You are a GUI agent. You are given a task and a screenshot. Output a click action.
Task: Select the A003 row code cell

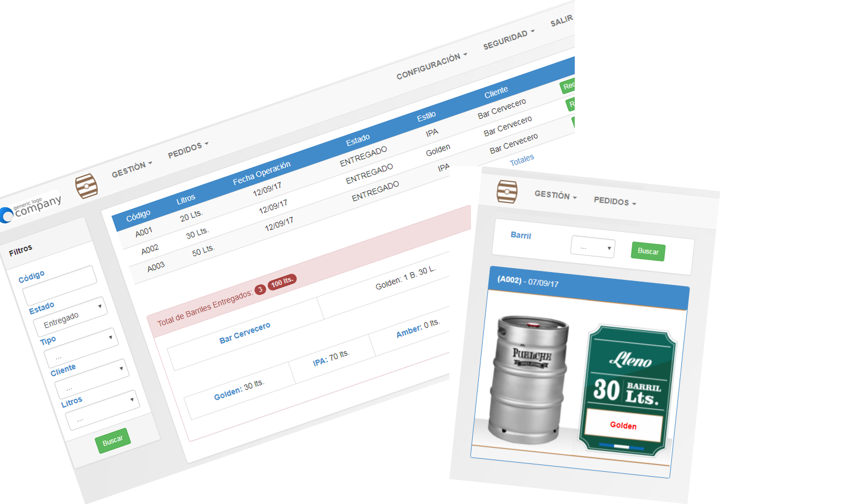pyautogui.click(x=156, y=266)
